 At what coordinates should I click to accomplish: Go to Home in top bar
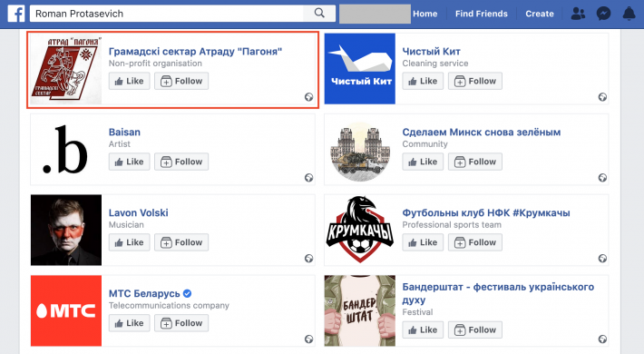425,14
